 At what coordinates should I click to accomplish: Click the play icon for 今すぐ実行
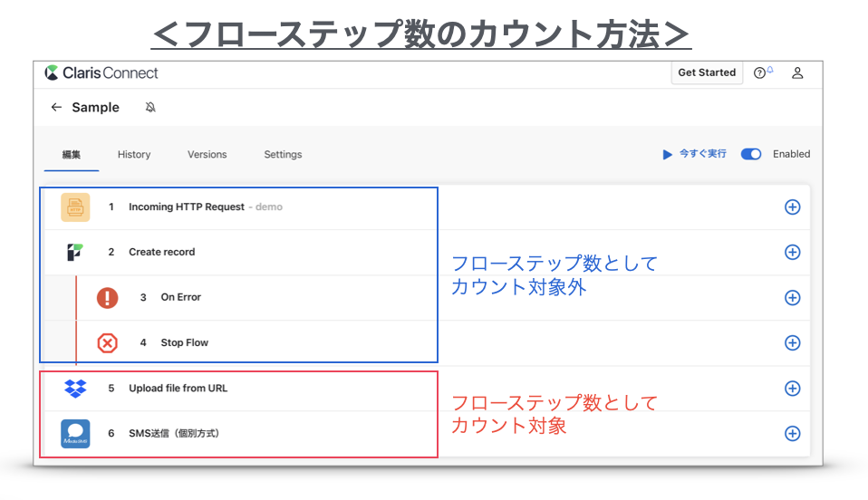tap(667, 155)
